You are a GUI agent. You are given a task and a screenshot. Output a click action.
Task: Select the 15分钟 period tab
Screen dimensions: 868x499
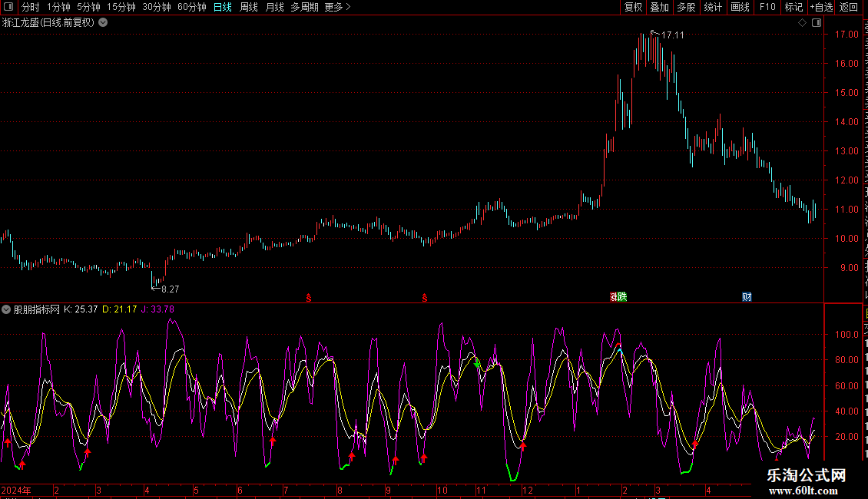[121, 7]
